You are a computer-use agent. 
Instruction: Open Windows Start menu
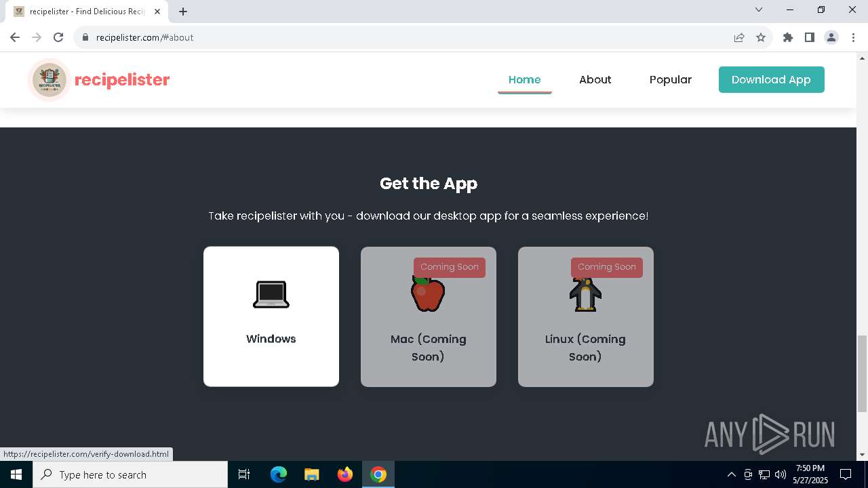16,474
